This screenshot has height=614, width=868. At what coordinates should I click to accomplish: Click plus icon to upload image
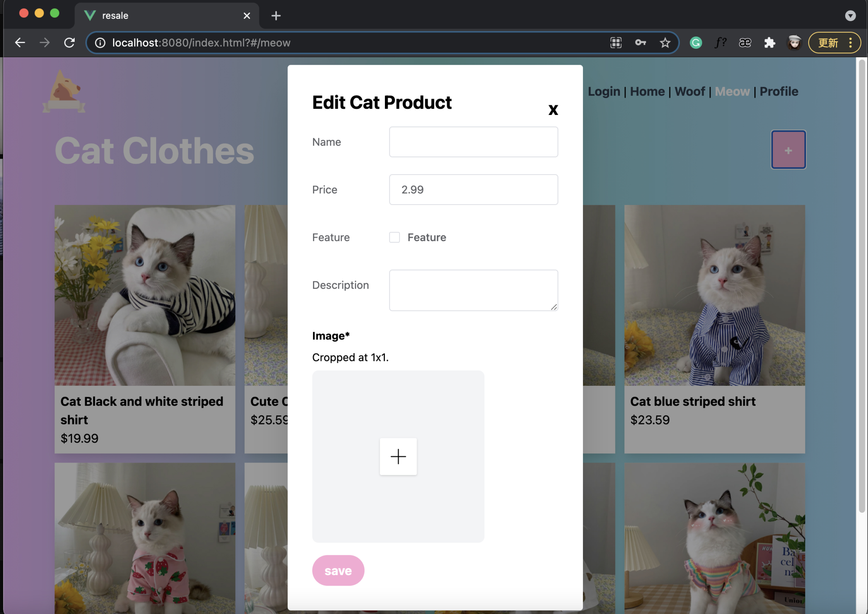(398, 456)
